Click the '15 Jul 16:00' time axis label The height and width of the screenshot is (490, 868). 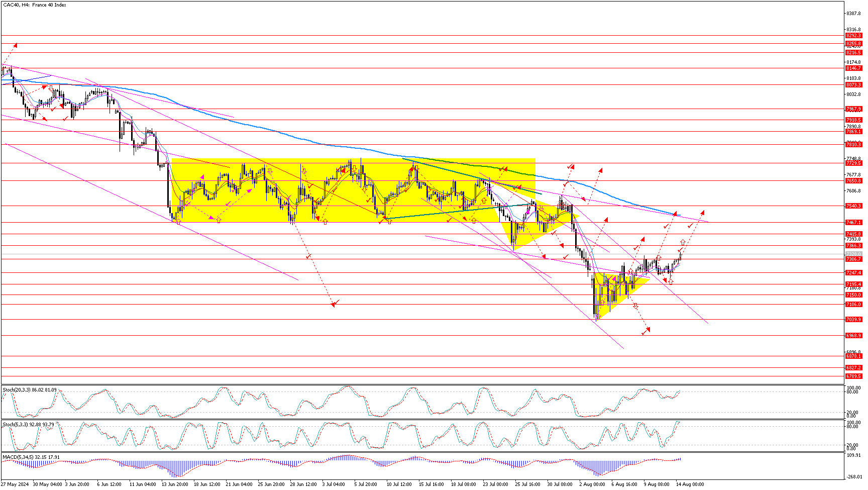tap(431, 484)
